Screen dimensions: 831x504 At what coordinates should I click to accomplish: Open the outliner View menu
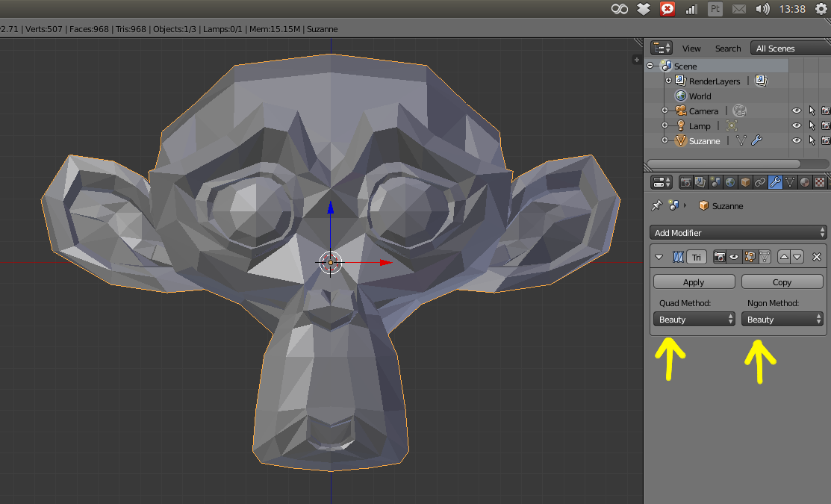[691, 49]
